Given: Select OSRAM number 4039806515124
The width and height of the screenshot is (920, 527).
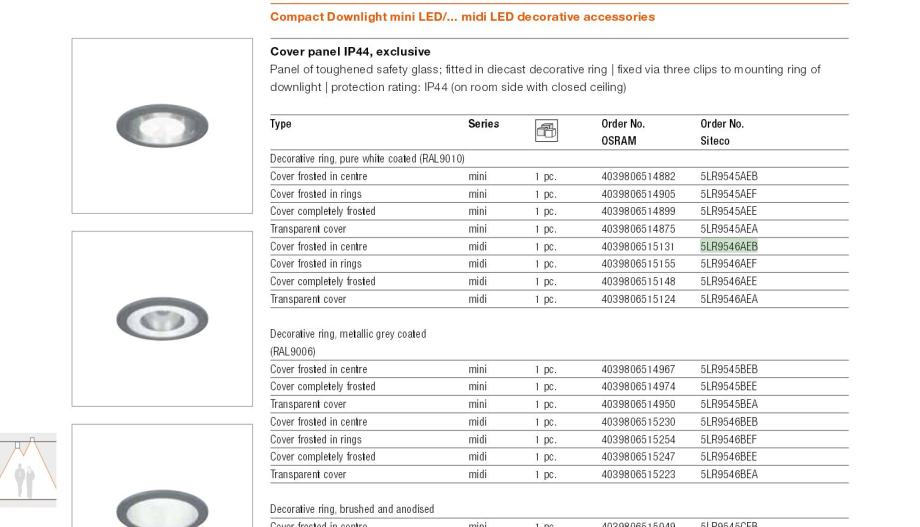Looking at the screenshot, I should point(638,299).
